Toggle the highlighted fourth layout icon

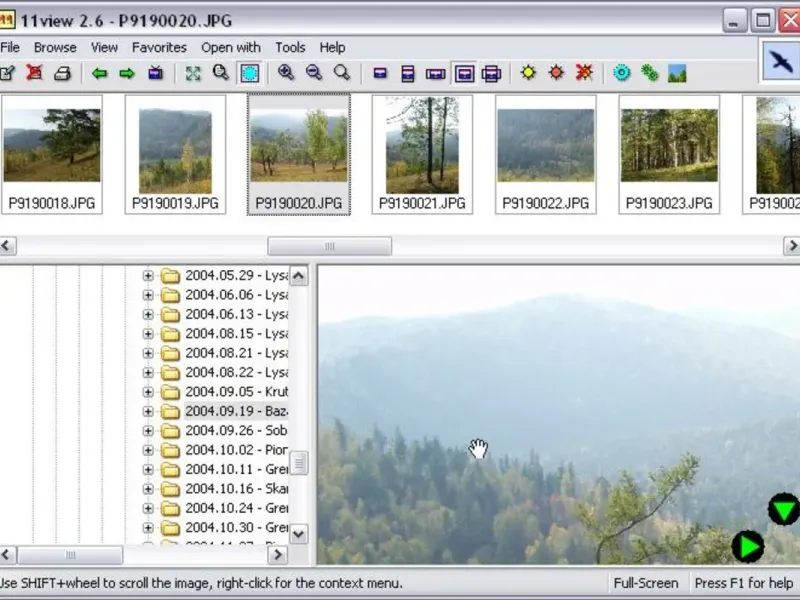tap(464, 74)
